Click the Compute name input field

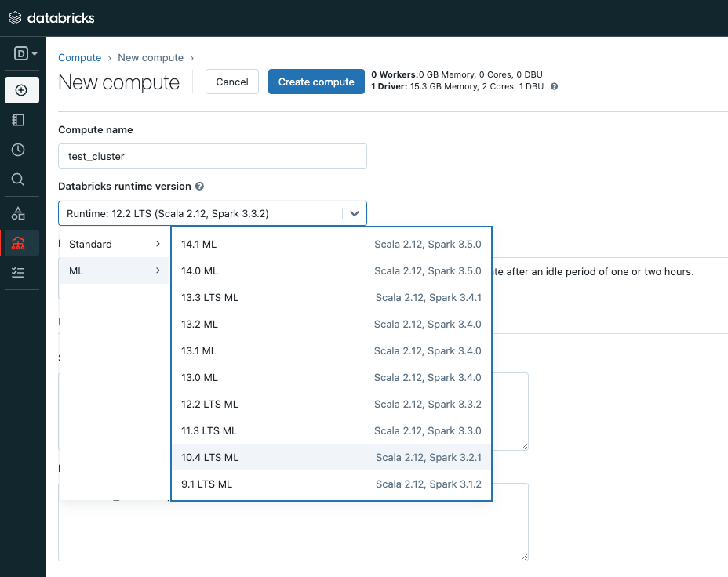point(212,156)
